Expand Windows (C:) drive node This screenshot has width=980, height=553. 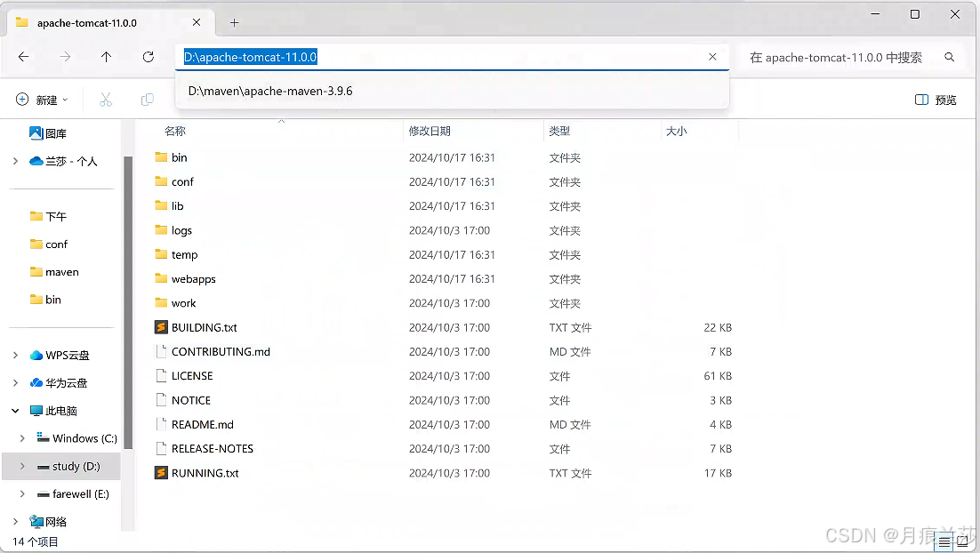[x=22, y=438]
